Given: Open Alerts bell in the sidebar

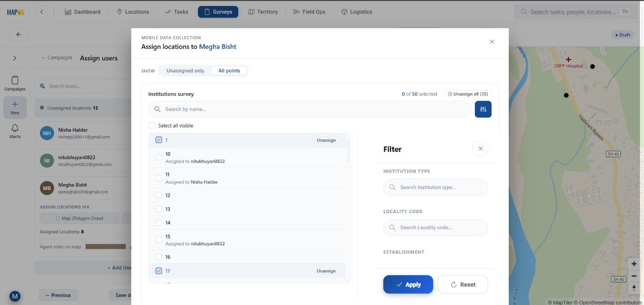Looking at the screenshot, I should [15, 131].
